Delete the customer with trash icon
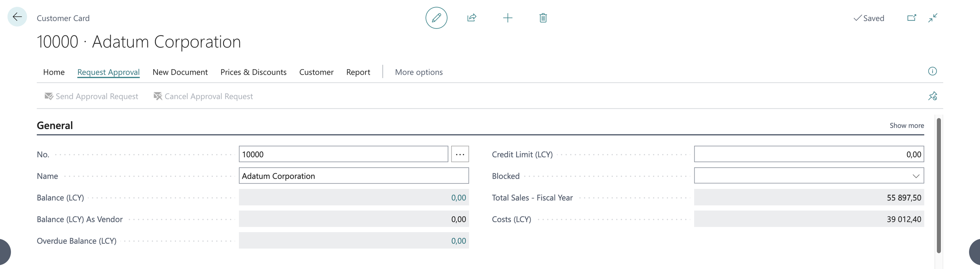The height and width of the screenshot is (269, 980). pyautogui.click(x=543, y=18)
